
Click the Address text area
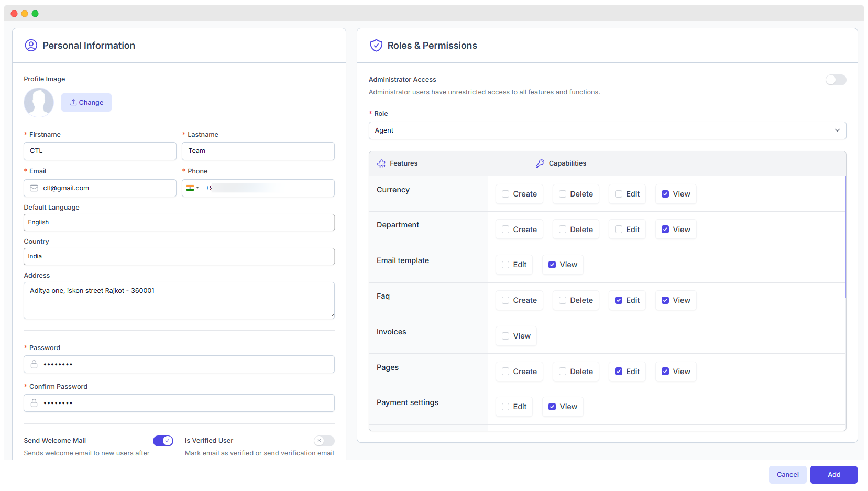click(179, 301)
